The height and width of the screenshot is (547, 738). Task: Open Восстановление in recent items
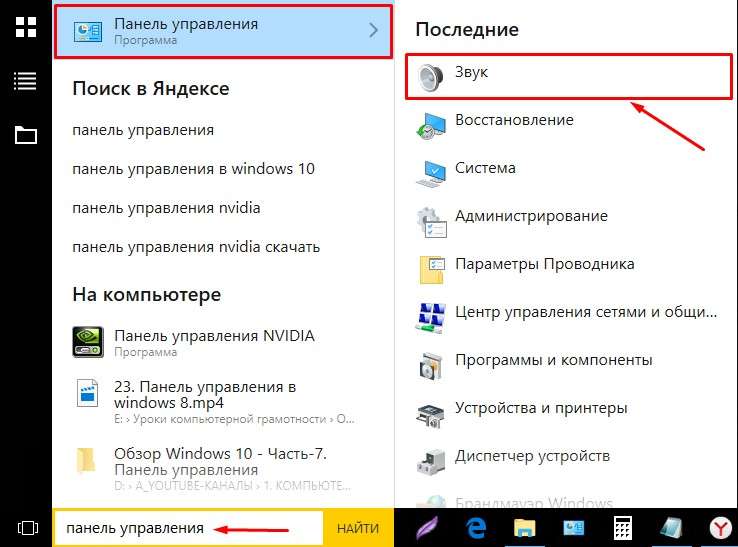pos(514,120)
